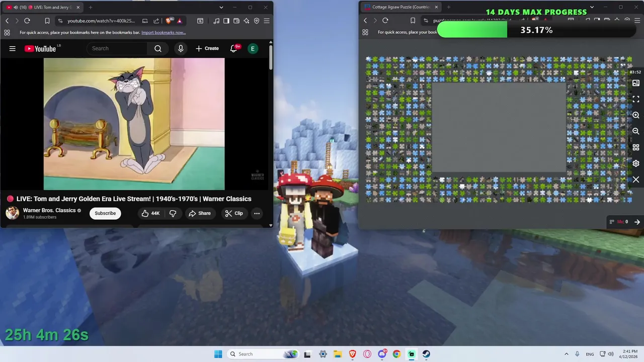Click the Share button under the video
Screen dimensions: 644x362
(200, 213)
